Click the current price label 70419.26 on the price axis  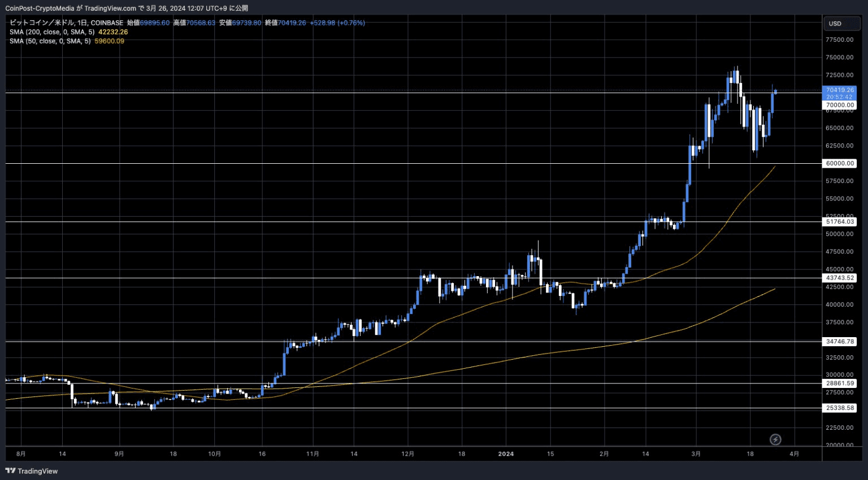pos(840,90)
